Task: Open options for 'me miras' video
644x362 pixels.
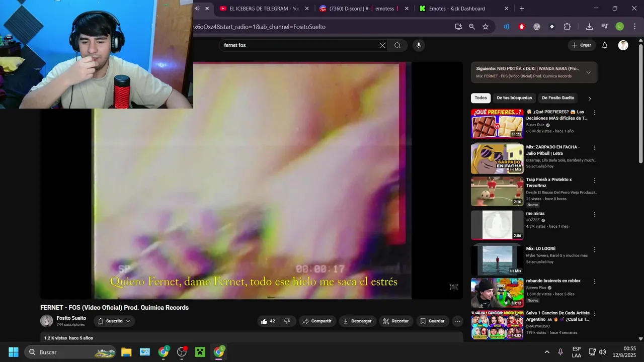Action: click(x=595, y=214)
